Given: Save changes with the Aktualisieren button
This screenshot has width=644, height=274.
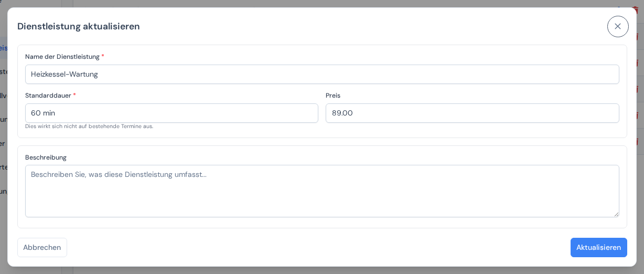Looking at the screenshot, I should tap(598, 247).
